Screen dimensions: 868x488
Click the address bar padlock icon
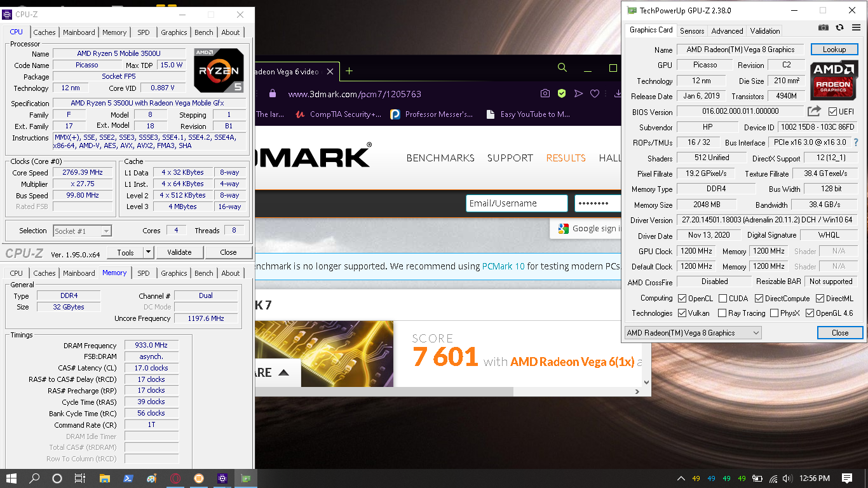tap(273, 93)
